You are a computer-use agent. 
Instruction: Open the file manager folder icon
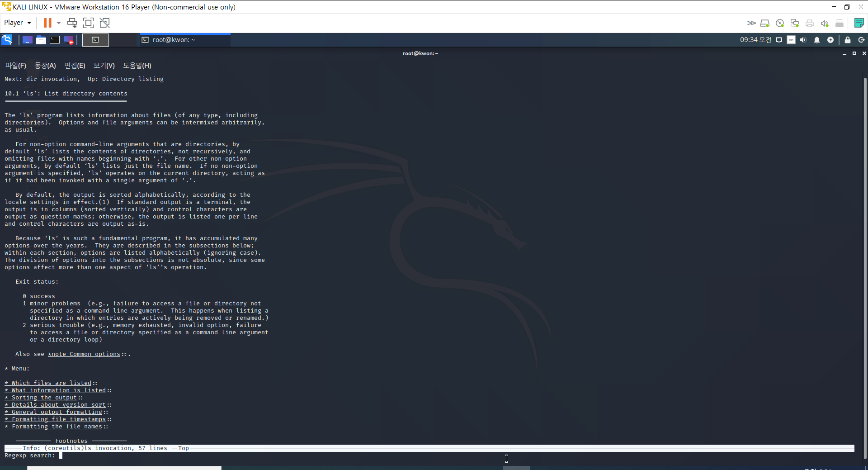tap(41, 40)
